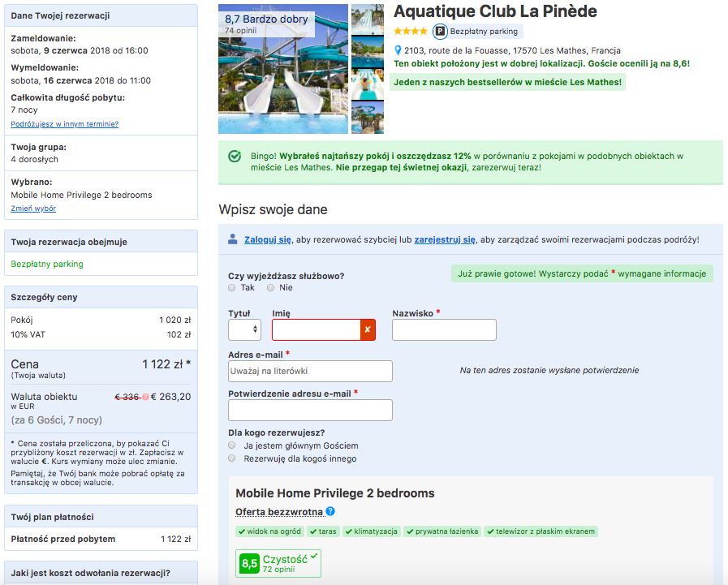Click the red clear X in the Imię field

click(x=368, y=329)
